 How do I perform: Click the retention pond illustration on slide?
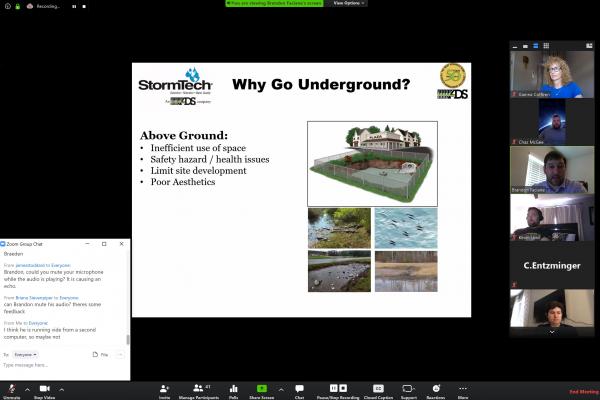click(372, 164)
